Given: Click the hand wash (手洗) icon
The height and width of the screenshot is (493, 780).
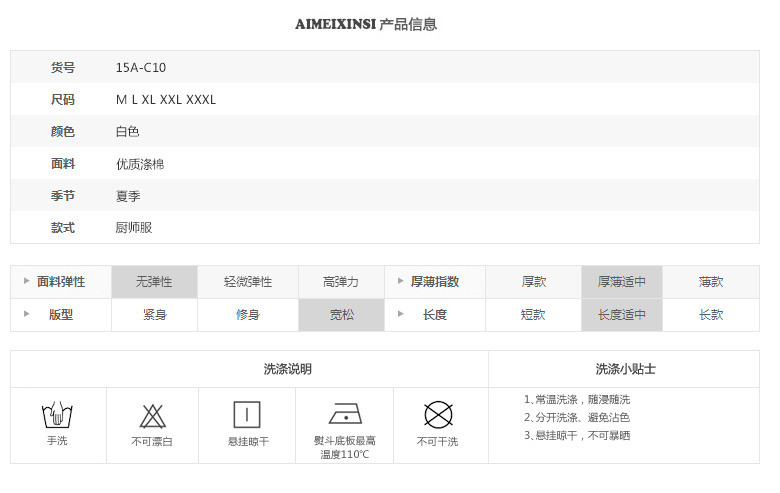Looking at the screenshot, I should coord(57,414).
